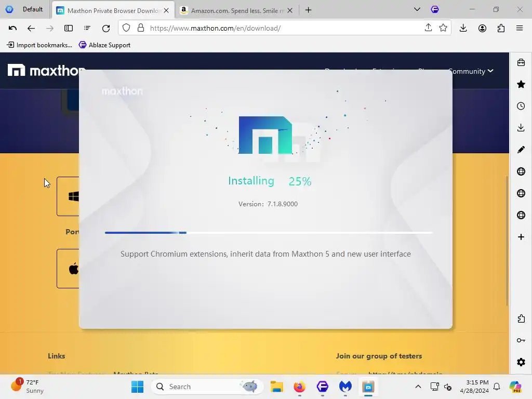The height and width of the screenshot is (399, 532).
Task: Click the URL address field
Action: pos(285,28)
